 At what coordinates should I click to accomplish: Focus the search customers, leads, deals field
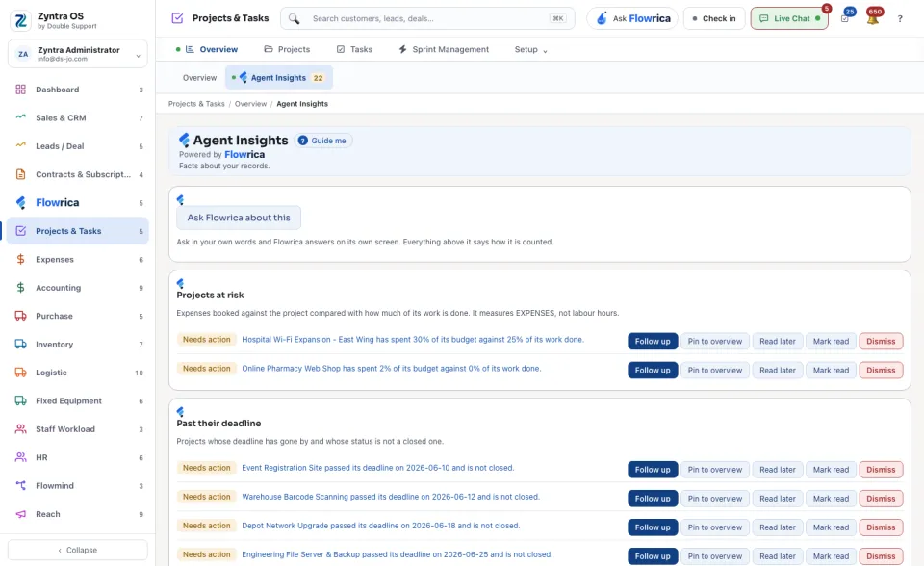[x=427, y=19]
